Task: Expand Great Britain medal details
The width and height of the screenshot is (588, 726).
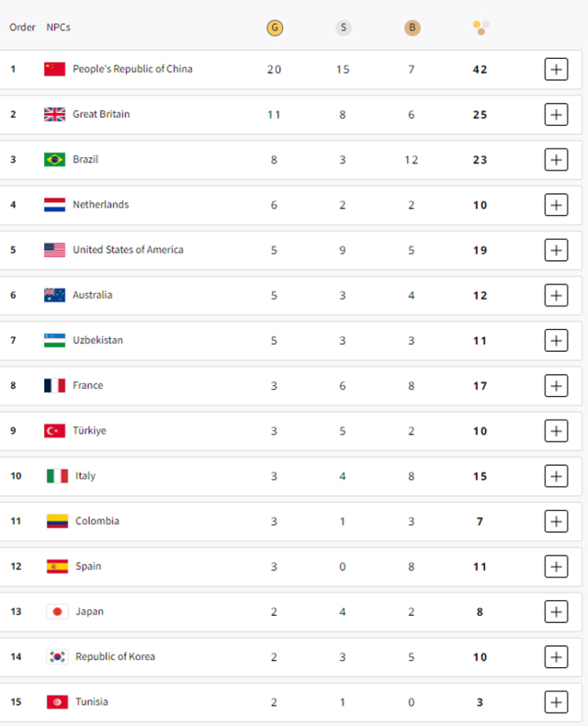Action: pos(556,114)
